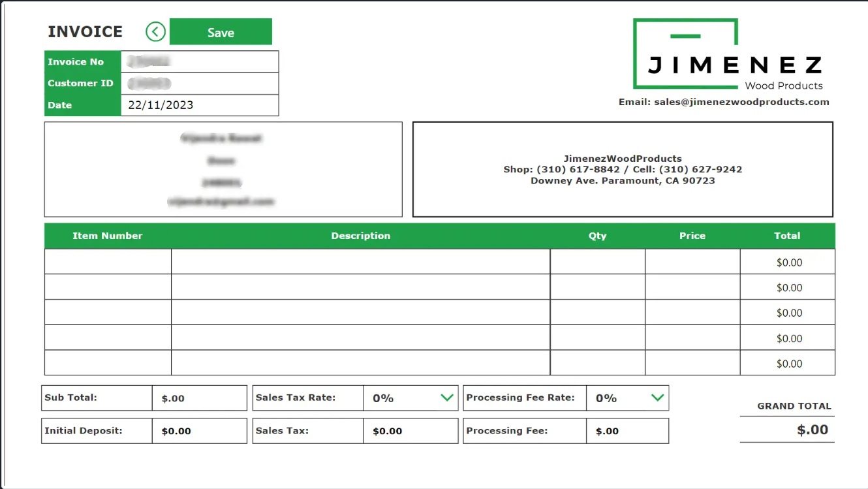Click the last row's Qty cell
Screen dimensions: 868x489
598,363
